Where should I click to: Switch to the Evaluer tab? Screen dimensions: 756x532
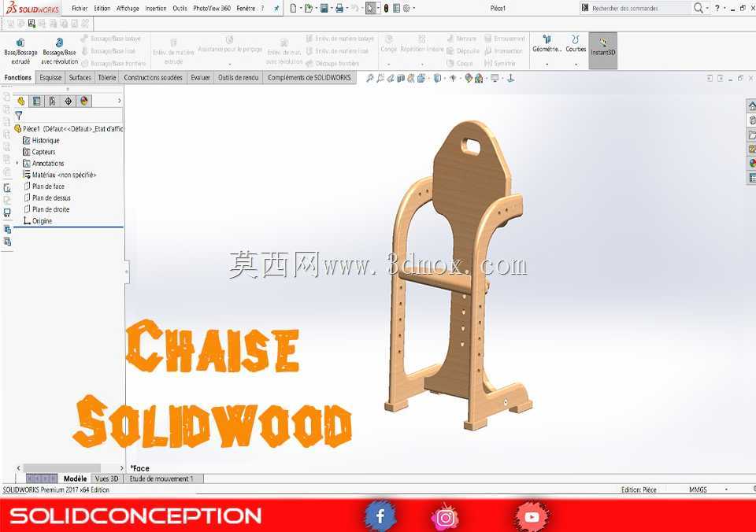pyautogui.click(x=201, y=78)
